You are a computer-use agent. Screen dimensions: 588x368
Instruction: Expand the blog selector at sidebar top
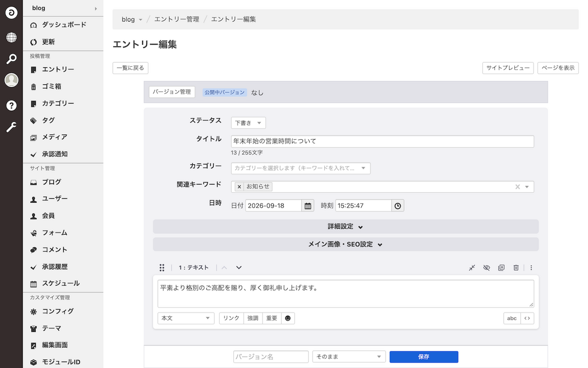63,8
